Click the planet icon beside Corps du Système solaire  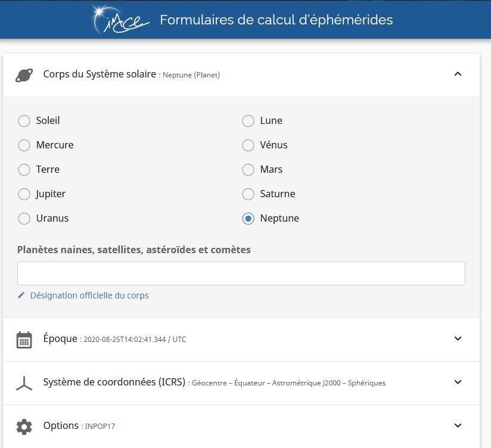click(24, 75)
